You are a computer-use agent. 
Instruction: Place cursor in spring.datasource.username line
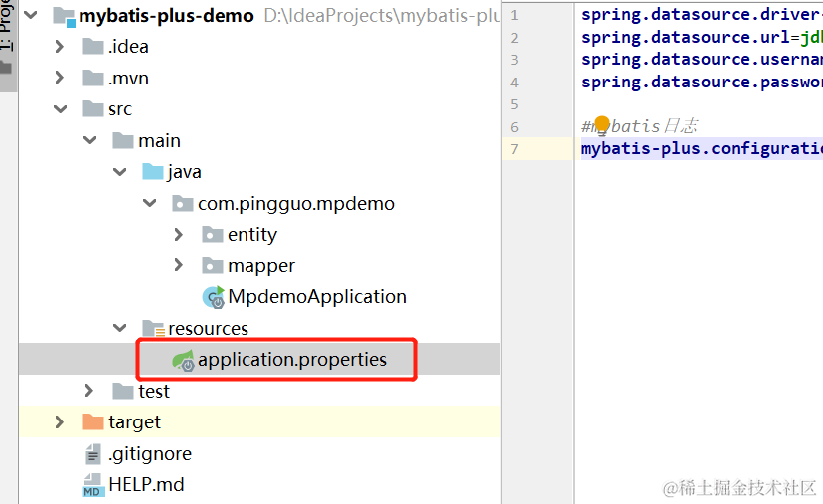(x=702, y=60)
